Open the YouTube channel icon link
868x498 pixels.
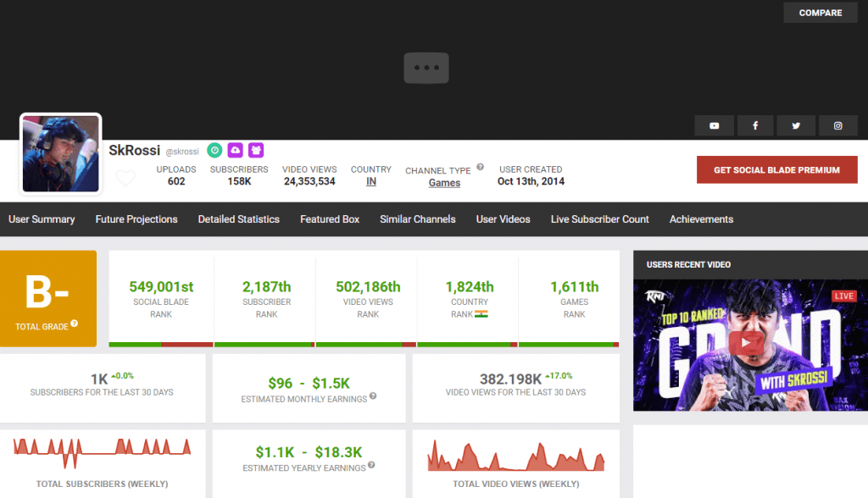coord(715,125)
